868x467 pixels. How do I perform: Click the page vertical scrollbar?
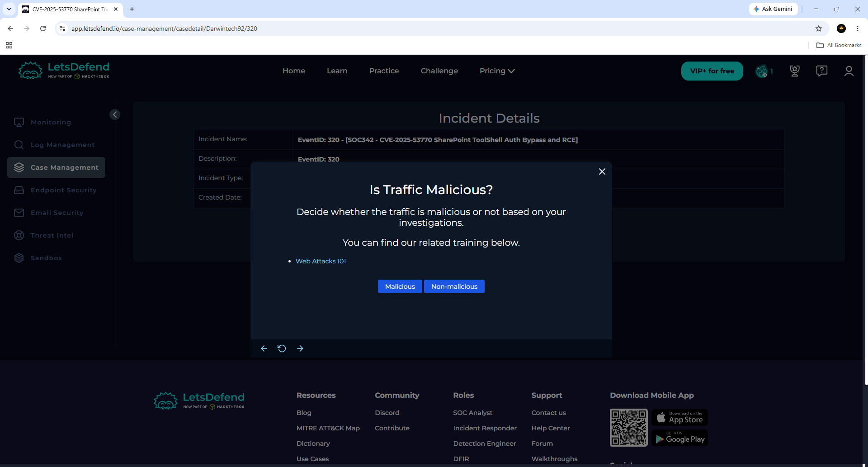coord(866,219)
